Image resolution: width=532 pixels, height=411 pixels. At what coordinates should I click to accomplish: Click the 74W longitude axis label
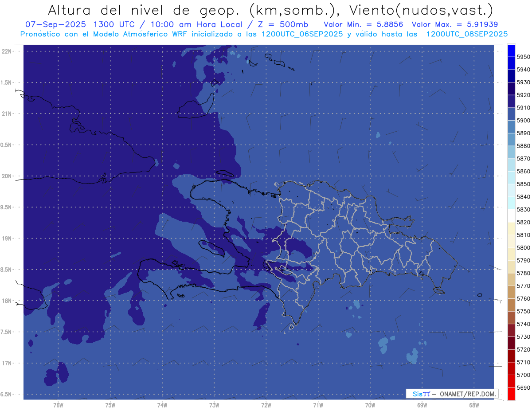pos(162,406)
